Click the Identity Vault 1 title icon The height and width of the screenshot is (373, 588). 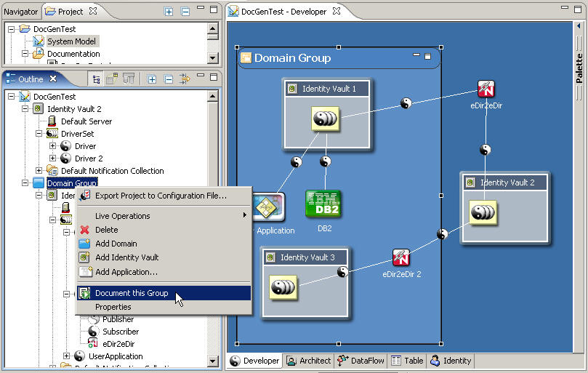291,89
